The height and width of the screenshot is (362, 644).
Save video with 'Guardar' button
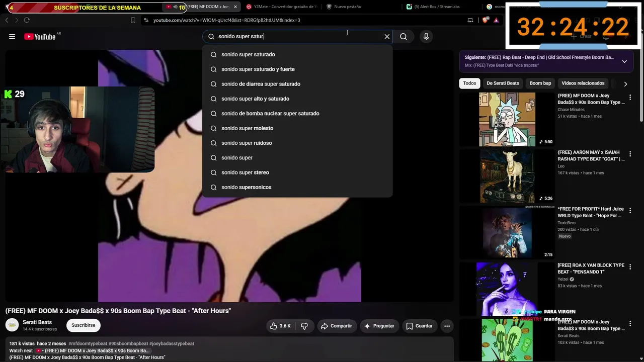(419, 326)
